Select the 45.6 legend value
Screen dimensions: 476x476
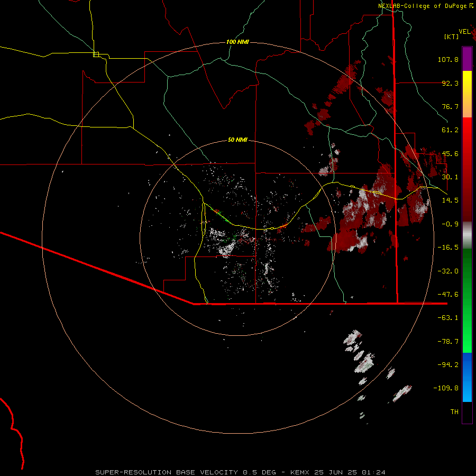click(450, 153)
